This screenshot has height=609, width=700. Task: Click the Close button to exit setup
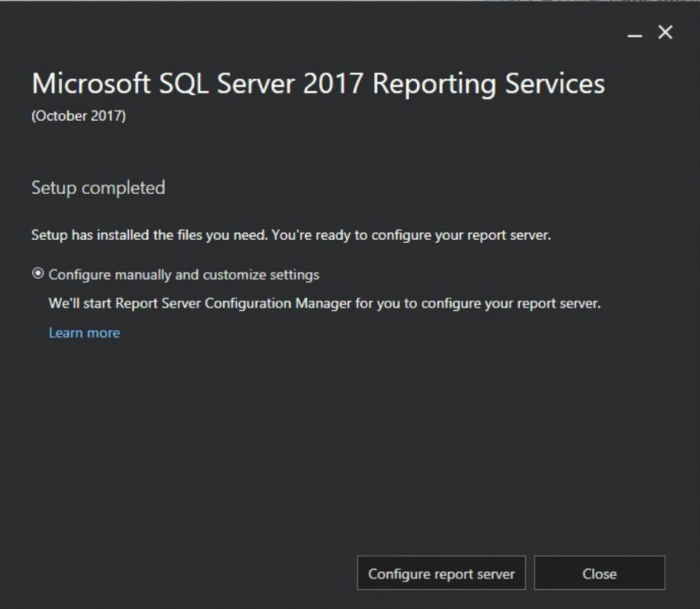coord(599,573)
